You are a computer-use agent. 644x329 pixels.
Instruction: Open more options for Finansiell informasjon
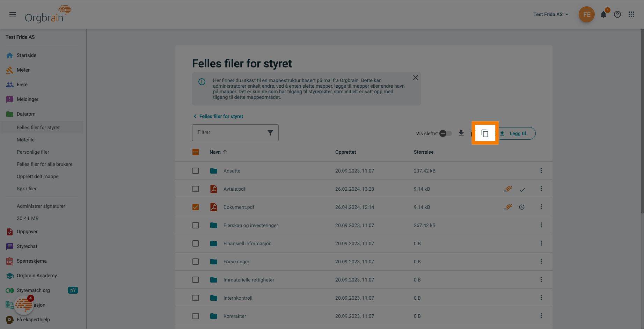[x=541, y=243]
